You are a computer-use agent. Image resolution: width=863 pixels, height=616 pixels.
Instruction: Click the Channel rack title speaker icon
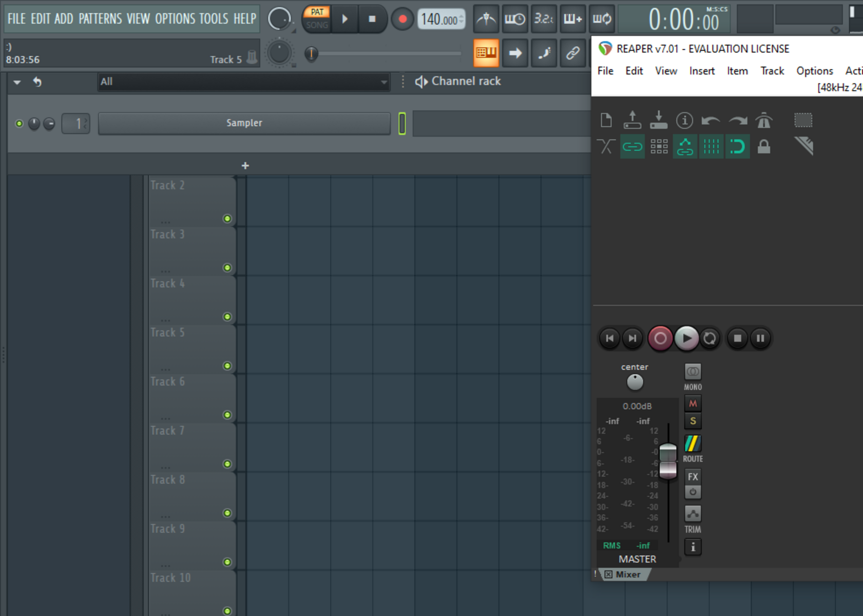point(421,82)
